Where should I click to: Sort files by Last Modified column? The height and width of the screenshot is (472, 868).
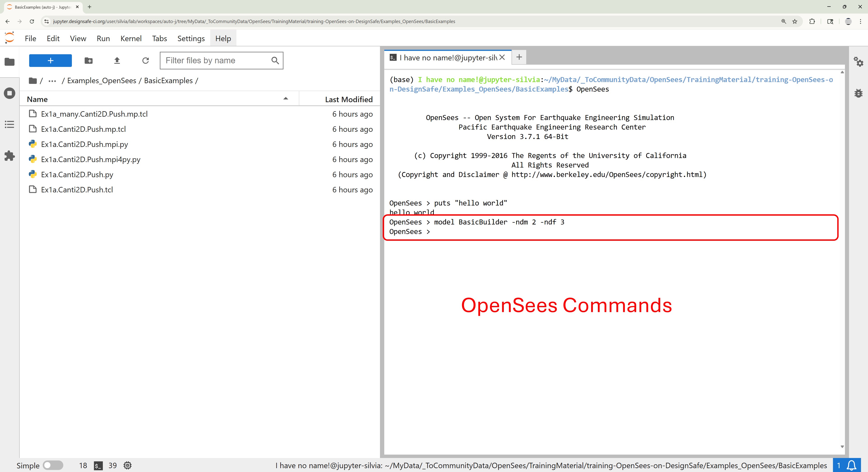click(348, 99)
